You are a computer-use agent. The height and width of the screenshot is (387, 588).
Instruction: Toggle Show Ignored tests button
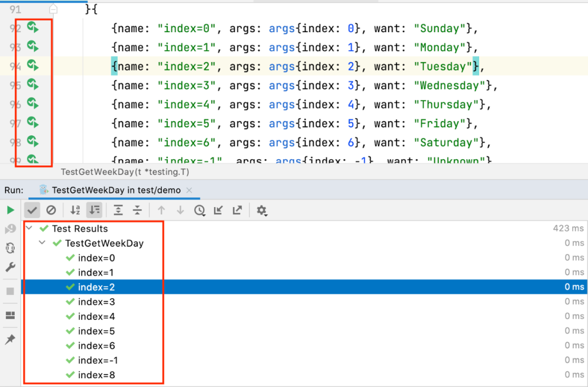tap(51, 210)
